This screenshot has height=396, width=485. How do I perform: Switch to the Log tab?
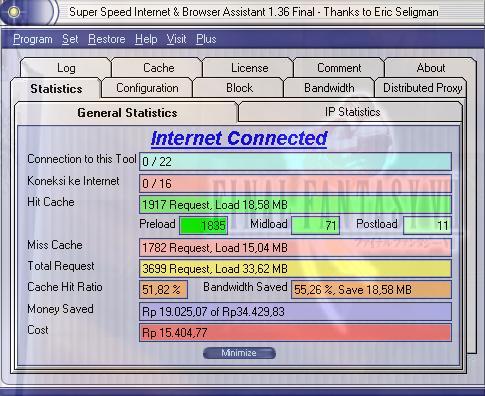click(66, 68)
